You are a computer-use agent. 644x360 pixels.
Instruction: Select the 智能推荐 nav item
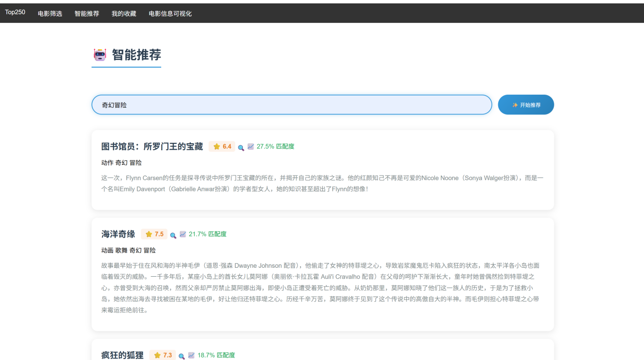coord(87,13)
